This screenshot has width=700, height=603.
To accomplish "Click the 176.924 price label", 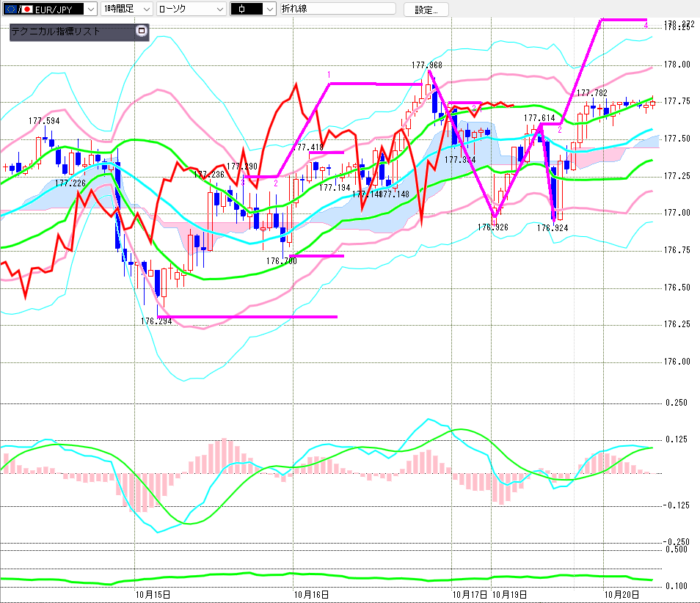I will tap(553, 228).
